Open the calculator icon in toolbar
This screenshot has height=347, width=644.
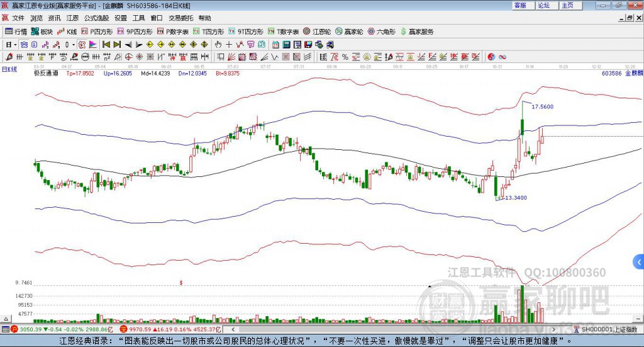tap(286, 45)
